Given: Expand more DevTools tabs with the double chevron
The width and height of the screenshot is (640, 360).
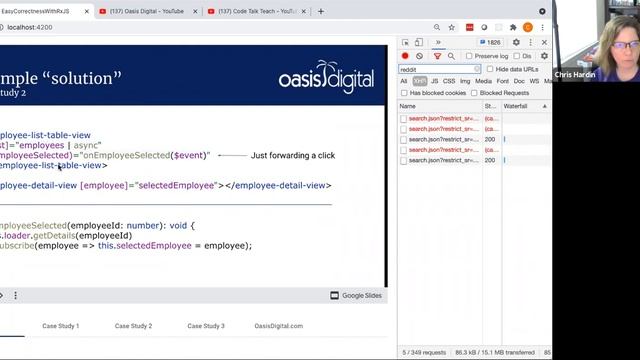Looking at the screenshot, I should pyautogui.click(x=438, y=42).
